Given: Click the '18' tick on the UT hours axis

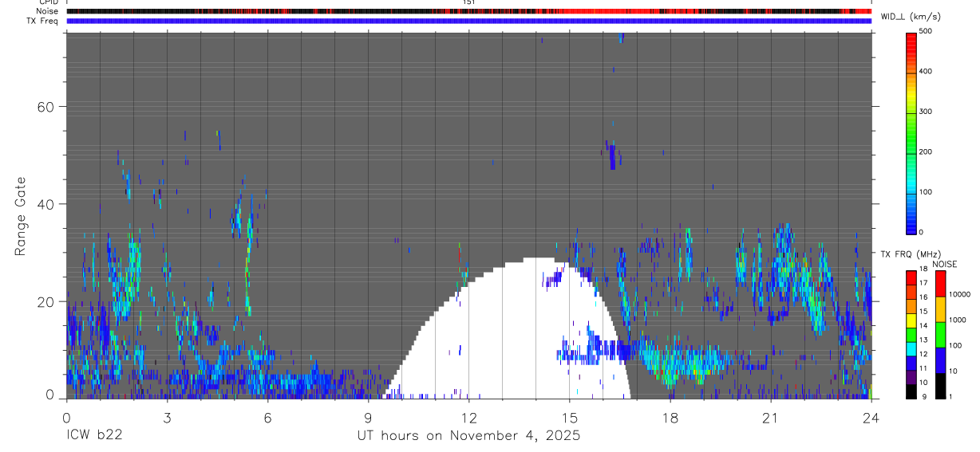Looking at the screenshot, I should [670, 418].
